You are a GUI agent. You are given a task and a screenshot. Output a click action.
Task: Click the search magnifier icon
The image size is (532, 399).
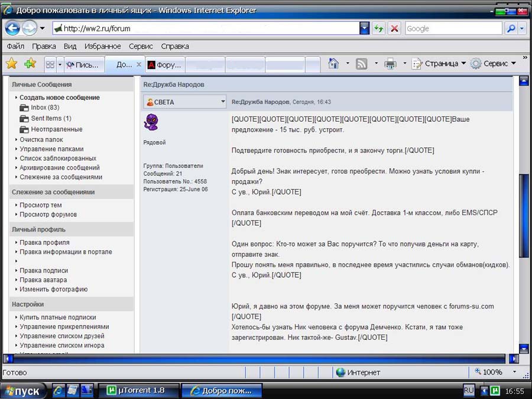510,28
